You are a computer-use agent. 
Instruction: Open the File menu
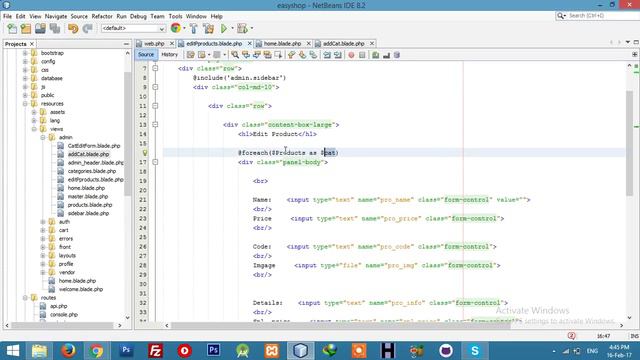[x=7, y=16]
